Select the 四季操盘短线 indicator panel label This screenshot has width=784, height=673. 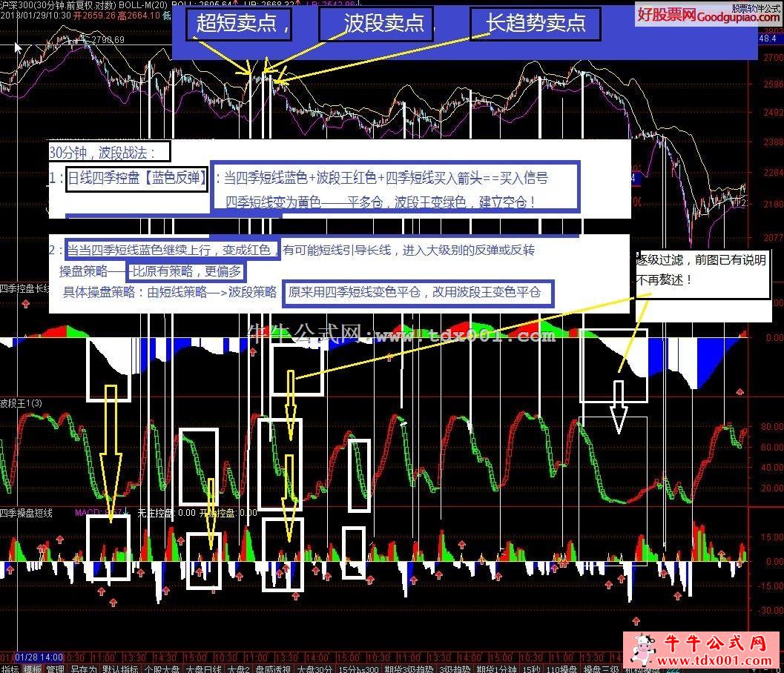tap(26, 513)
